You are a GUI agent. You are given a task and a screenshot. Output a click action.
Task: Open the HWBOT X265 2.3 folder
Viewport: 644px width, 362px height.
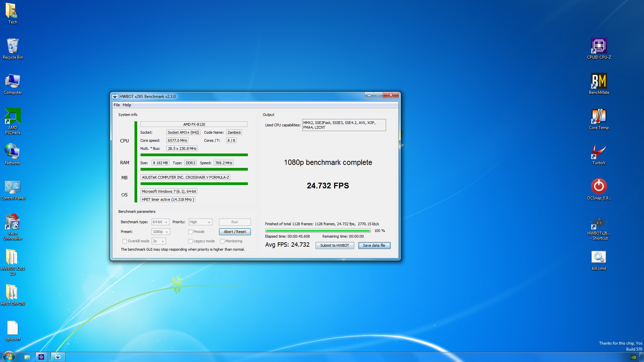12,262
